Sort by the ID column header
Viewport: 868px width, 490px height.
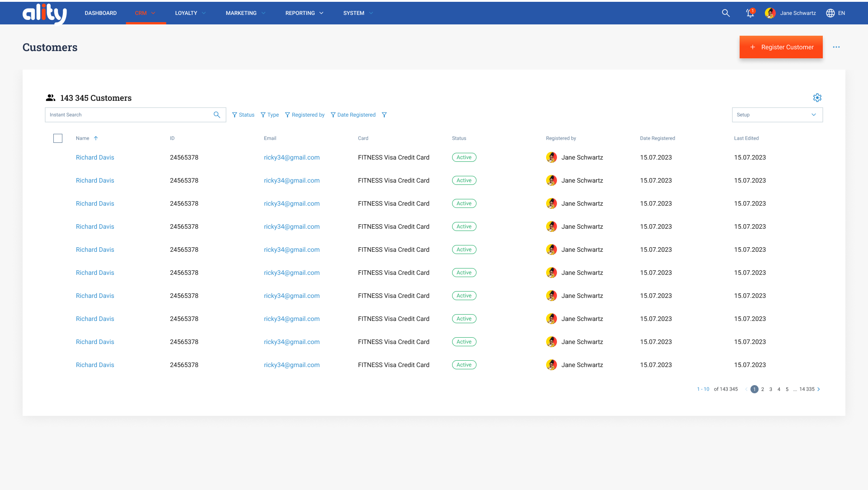click(172, 138)
